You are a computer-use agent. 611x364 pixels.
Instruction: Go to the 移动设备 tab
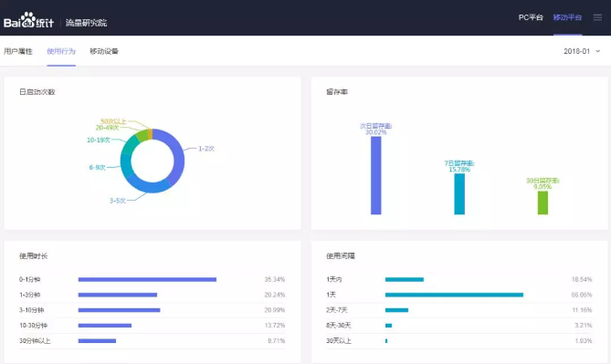pyautogui.click(x=104, y=51)
